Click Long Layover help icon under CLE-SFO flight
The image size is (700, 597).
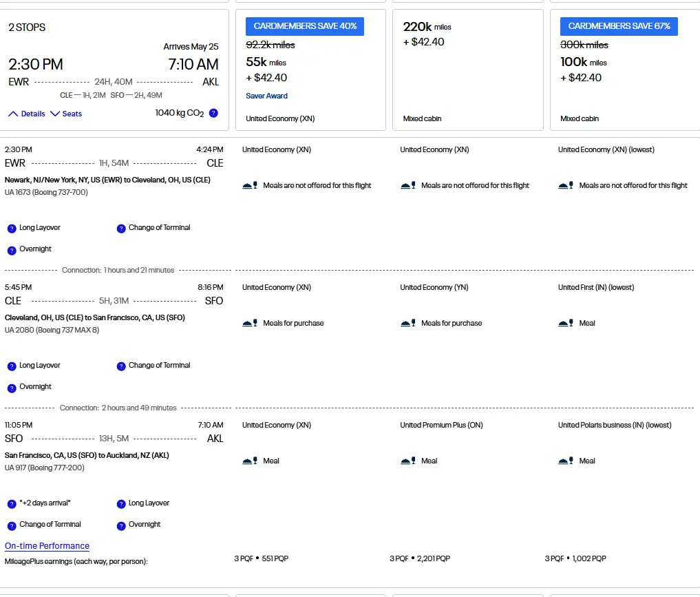12,366
